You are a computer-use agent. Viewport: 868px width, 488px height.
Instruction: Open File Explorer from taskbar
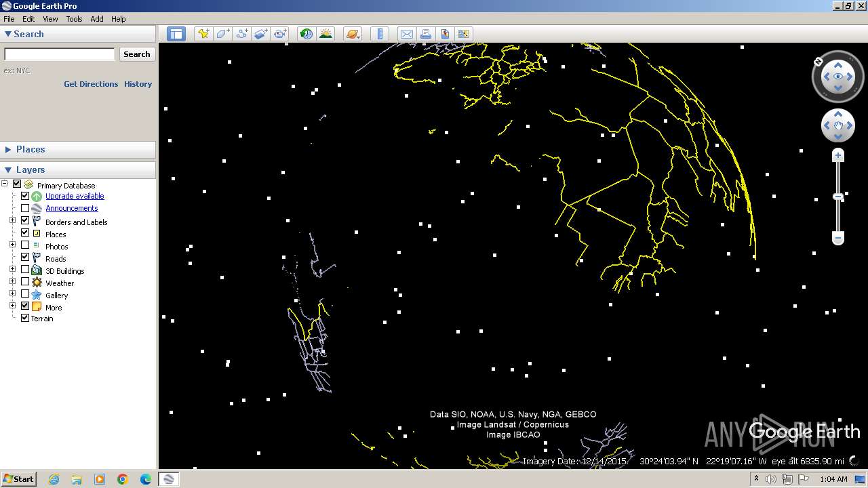pyautogui.click(x=77, y=479)
